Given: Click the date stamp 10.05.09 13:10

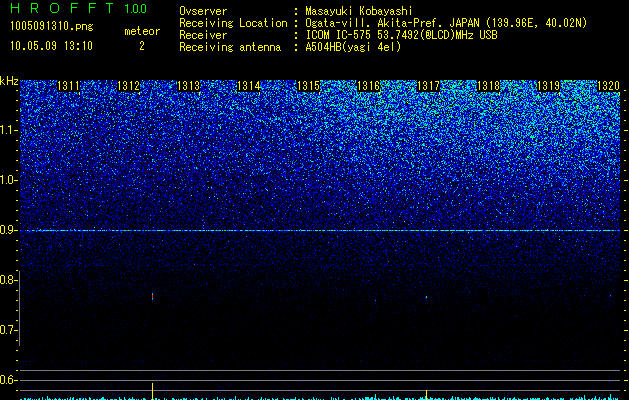Looking at the screenshot, I should (x=51, y=46).
